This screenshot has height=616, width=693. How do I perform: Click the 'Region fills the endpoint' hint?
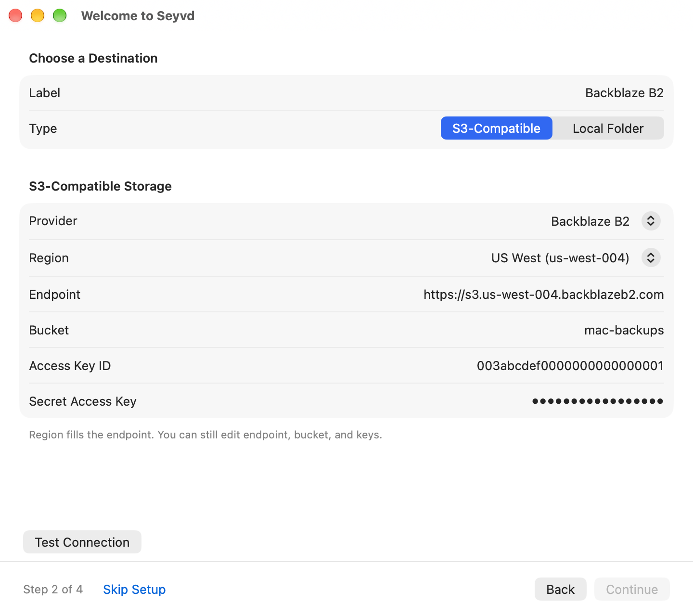pos(205,435)
